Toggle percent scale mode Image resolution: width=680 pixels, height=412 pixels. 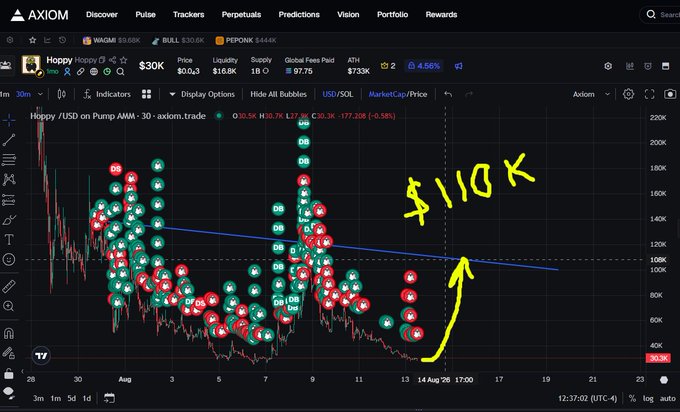pos(632,398)
